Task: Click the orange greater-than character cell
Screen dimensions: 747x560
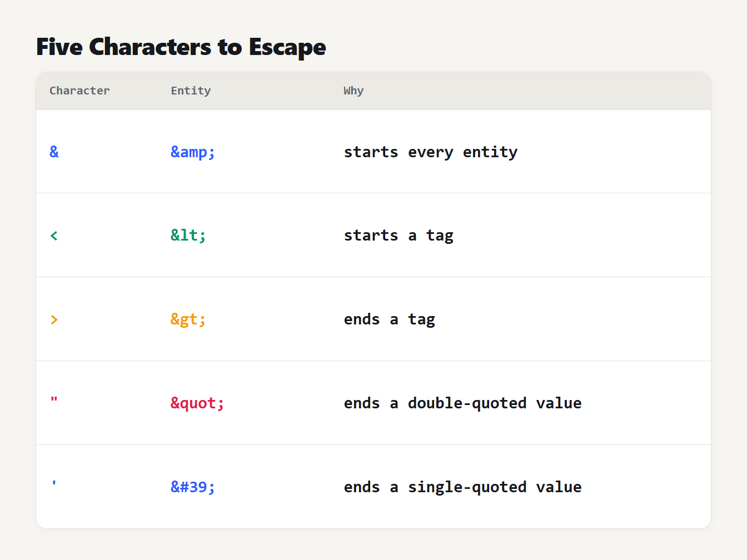Action: click(54, 319)
